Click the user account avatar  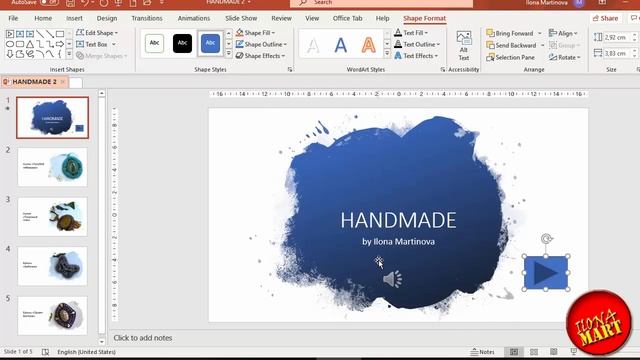tap(579, 3)
